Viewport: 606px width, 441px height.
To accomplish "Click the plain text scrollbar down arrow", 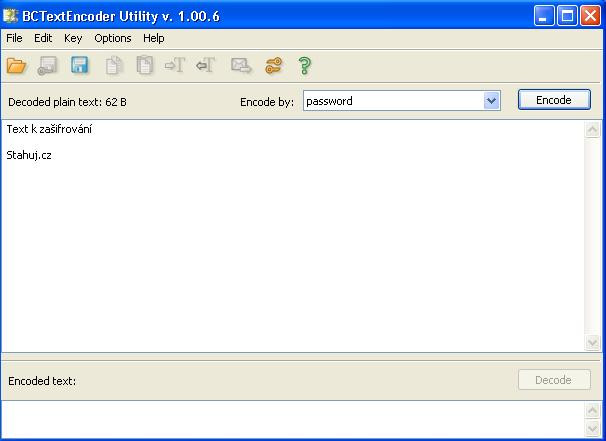I will (592, 342).
